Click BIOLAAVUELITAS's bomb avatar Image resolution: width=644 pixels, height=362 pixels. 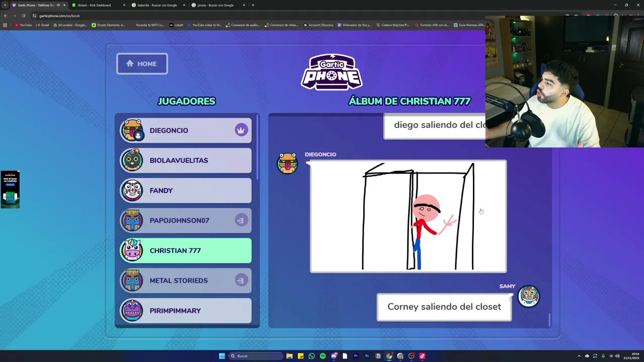(132, 160)
